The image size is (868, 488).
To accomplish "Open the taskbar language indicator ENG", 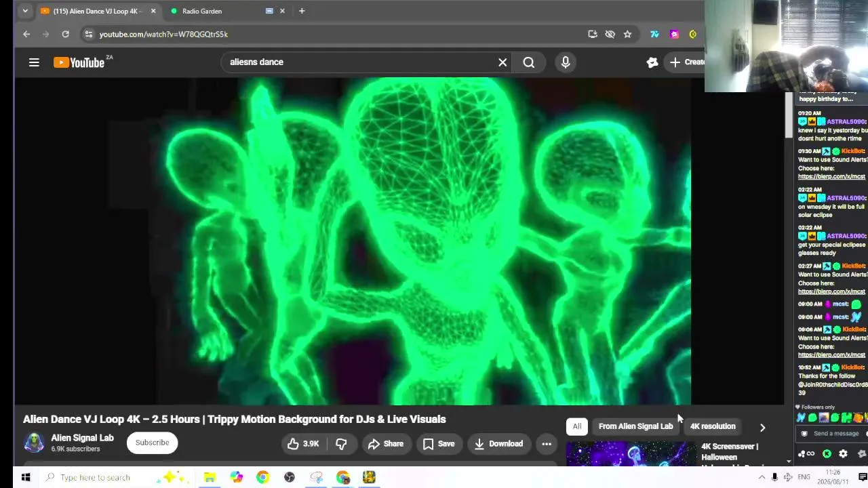I will [804, 477].
